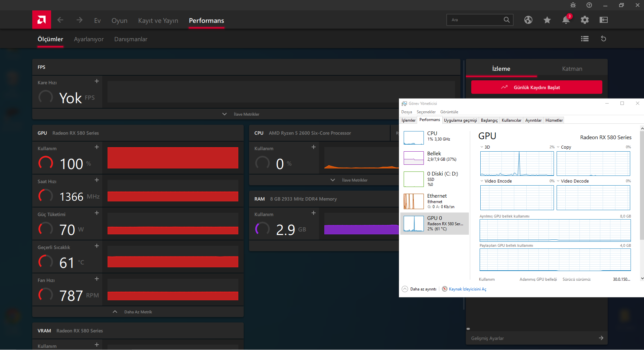This screenshot has width=644, height=350.
Task: Click Günlük Kaydını Başlat button
Action: click(536, 87)
